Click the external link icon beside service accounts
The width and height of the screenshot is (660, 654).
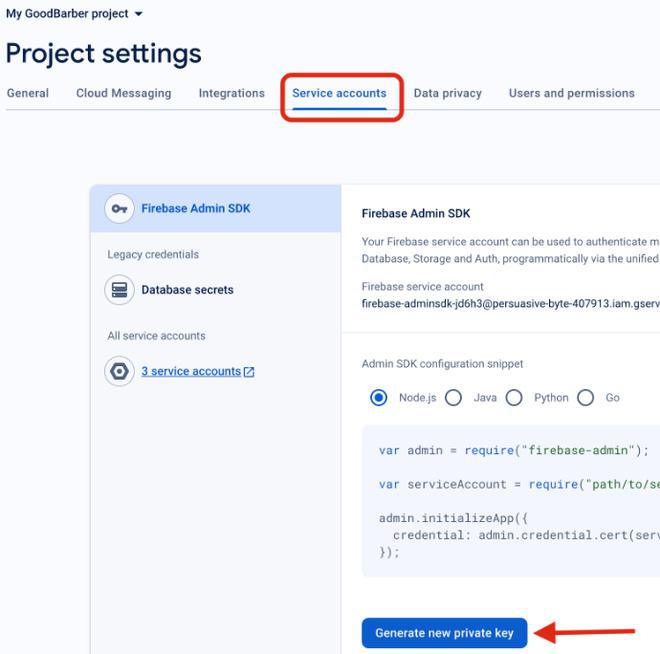point(249,372)
